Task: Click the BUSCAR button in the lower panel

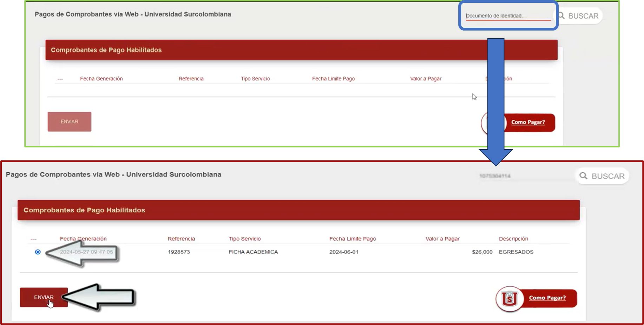Action: [x=602, y=176]
